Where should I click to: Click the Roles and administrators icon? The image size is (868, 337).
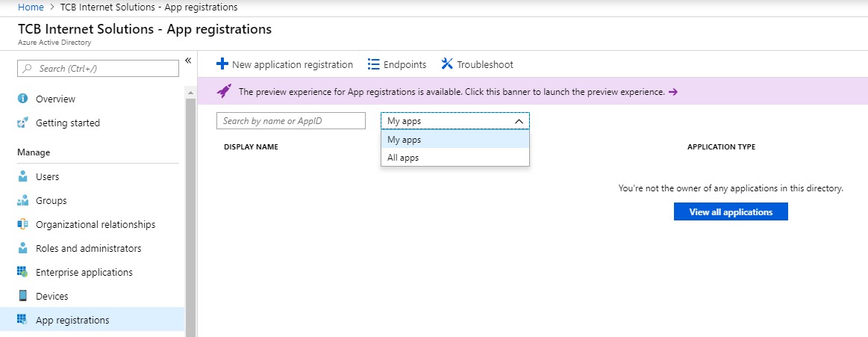[22, 248]
